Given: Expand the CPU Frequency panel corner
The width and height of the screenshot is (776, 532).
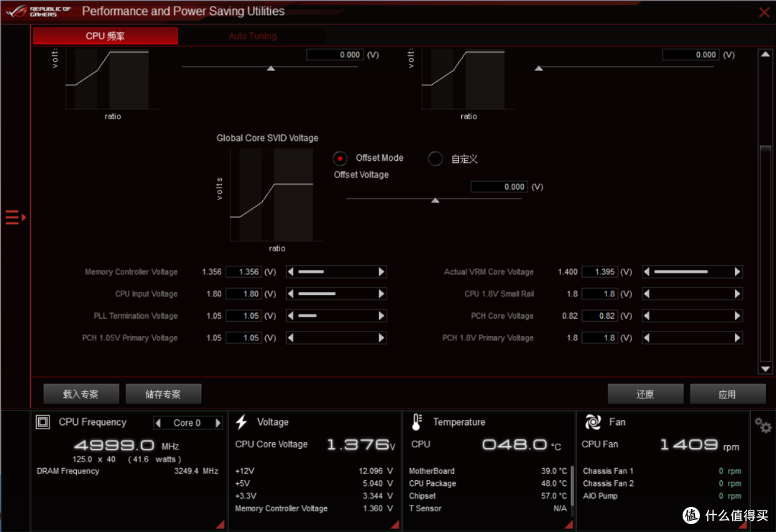Looking at the screenshot, I should click(x=221, y=525).
